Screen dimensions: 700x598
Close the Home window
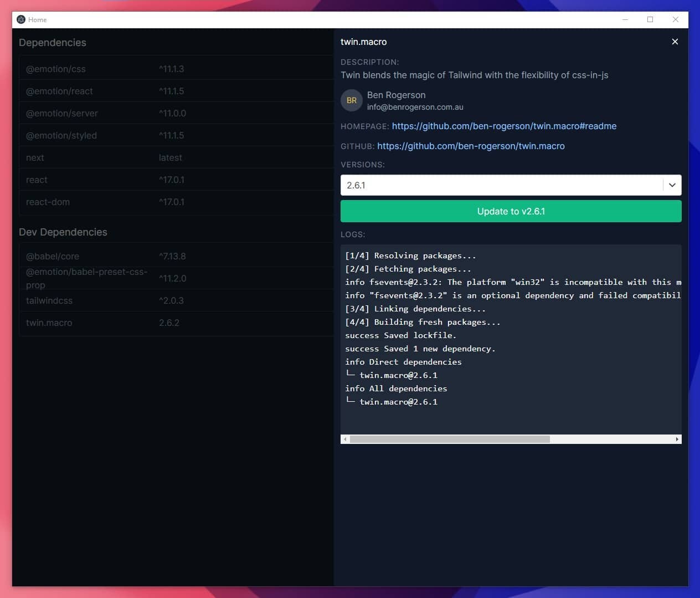pyautogui.click(x=676, y=19)
